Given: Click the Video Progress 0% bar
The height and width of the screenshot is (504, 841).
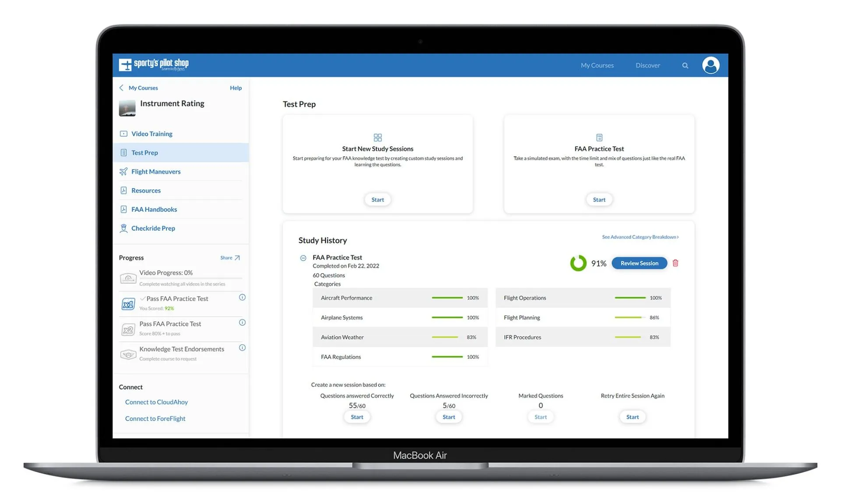Looking at the screenshot, I should [x=190, y=278].
